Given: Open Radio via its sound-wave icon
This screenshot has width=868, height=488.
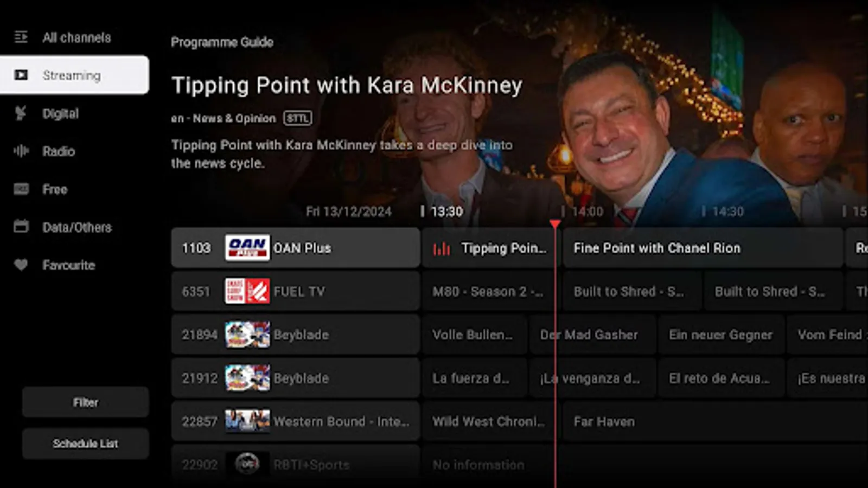Looking at the screenshot, I should pyautogui.click(x=21, y=151).
